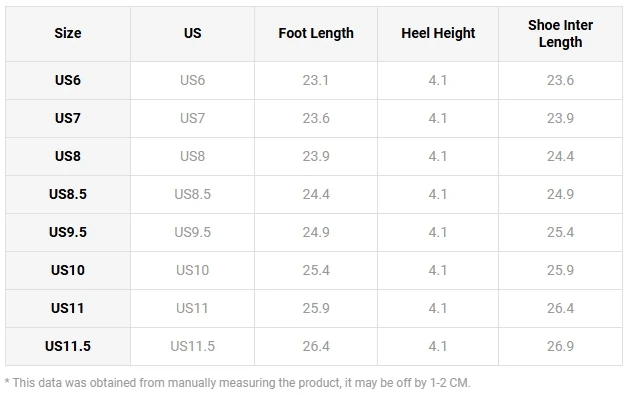Viewport: 629px width, 396px height.
Task: Click the Size column header
Action: (x=68, y=33)
